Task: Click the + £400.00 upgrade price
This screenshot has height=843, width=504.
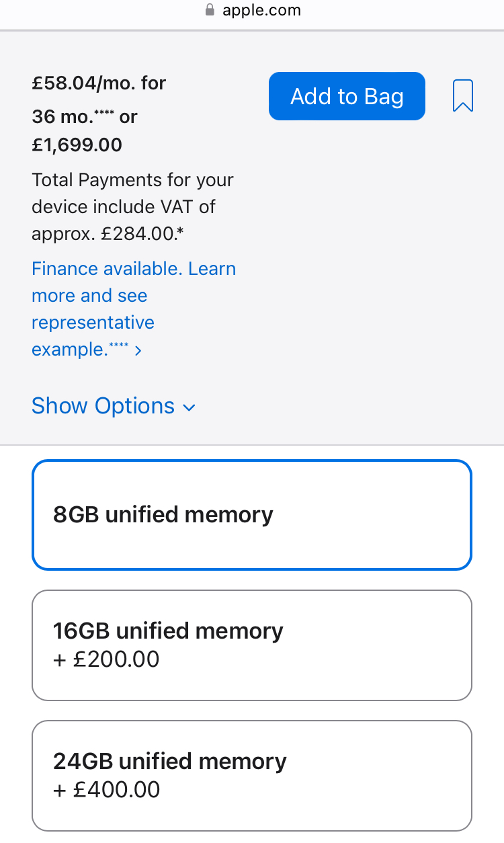Action: pyautogui.click(x=106, y=789)
